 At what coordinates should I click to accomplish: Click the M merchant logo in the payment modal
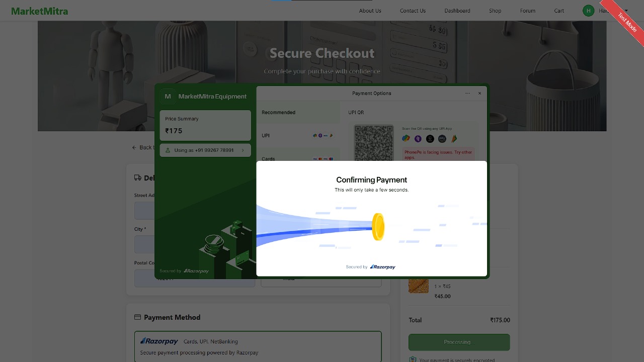tap(168, 97)
